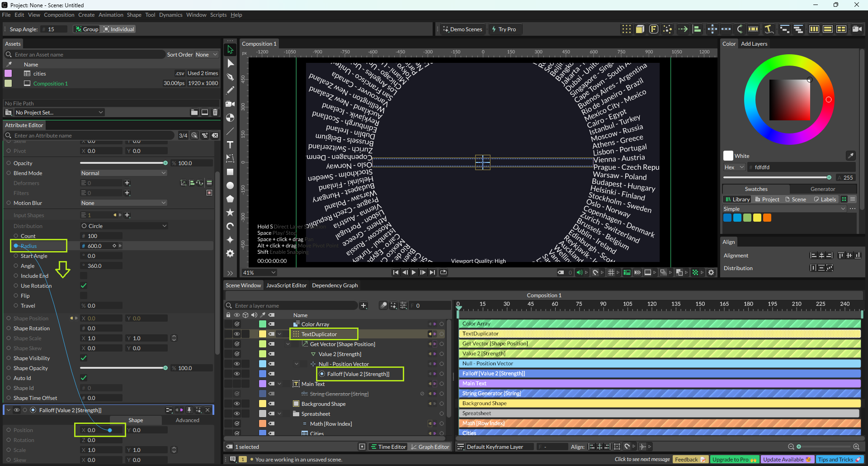Screen dimensions: 868x466
Task: Click the Radius value input field
Action: (x=97, y=246)
